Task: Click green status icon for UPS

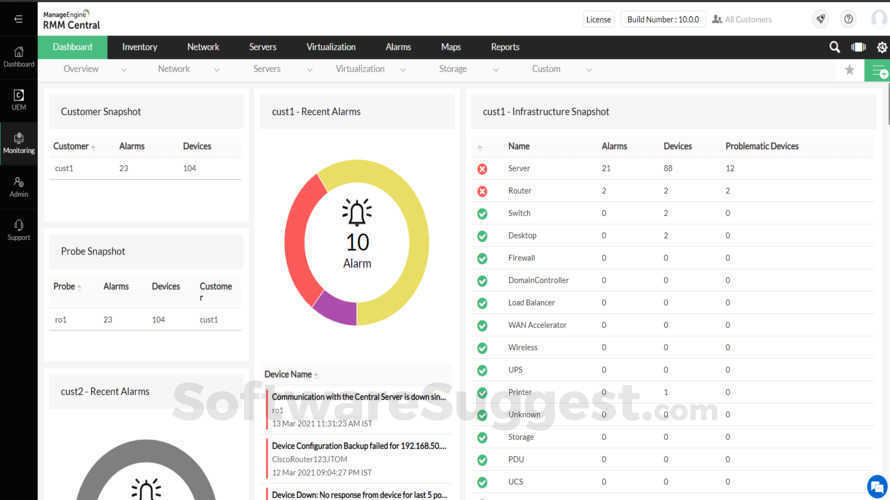Action: coord(482,371)
